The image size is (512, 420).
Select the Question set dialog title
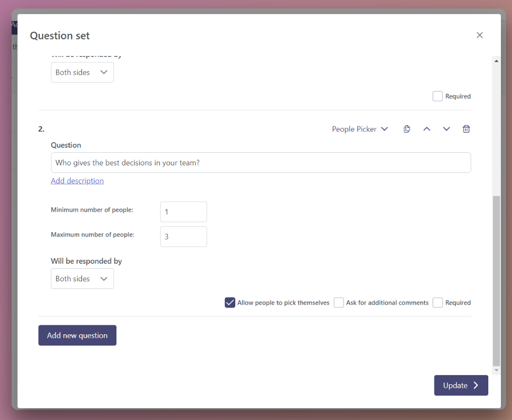point(59,35)
